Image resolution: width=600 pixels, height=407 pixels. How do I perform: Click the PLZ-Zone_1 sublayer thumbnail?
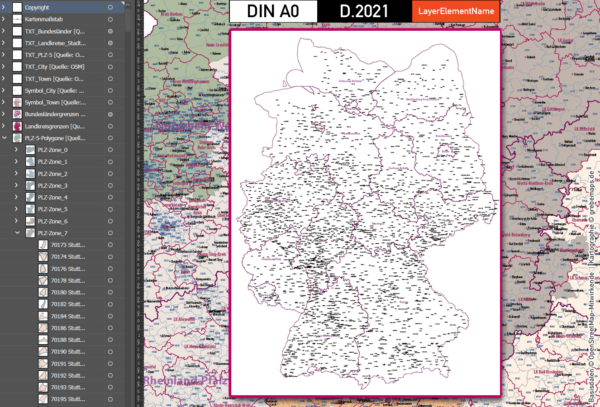[x=30, y=162]
